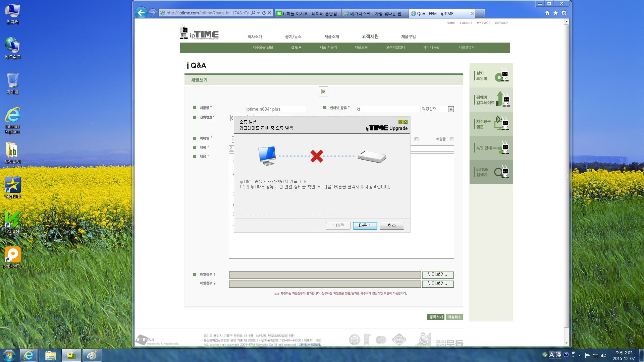
Task: Open the VegaDisk desktop shortcut
Action: tap(13, 188)
